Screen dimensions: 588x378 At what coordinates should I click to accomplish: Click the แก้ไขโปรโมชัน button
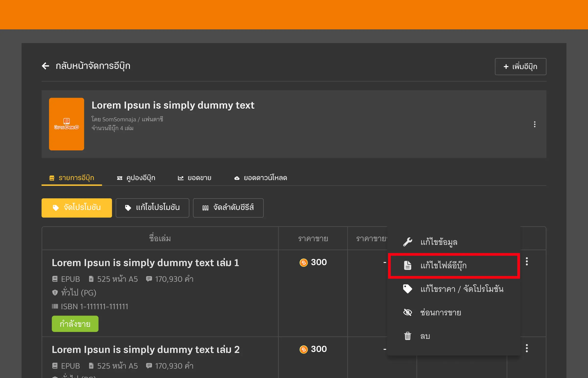tap(152, 208)
